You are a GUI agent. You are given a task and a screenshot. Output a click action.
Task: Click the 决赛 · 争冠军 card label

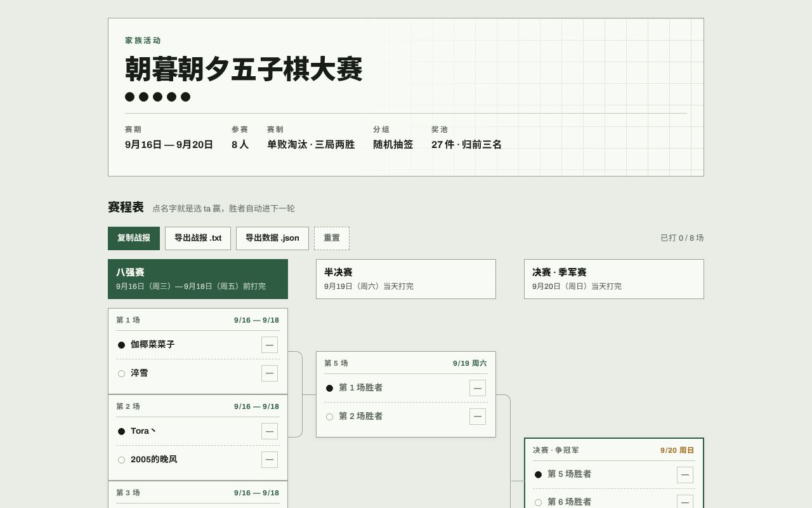556,450
